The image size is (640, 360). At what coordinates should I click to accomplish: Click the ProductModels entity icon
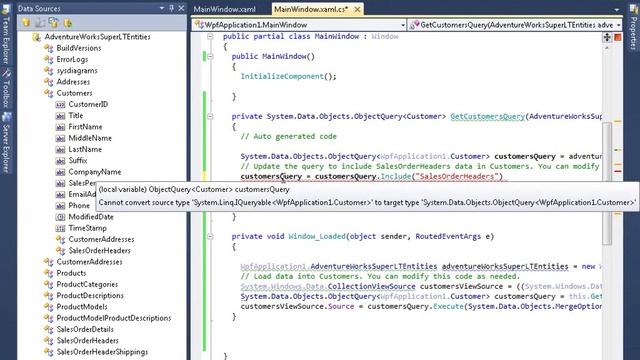49,307
